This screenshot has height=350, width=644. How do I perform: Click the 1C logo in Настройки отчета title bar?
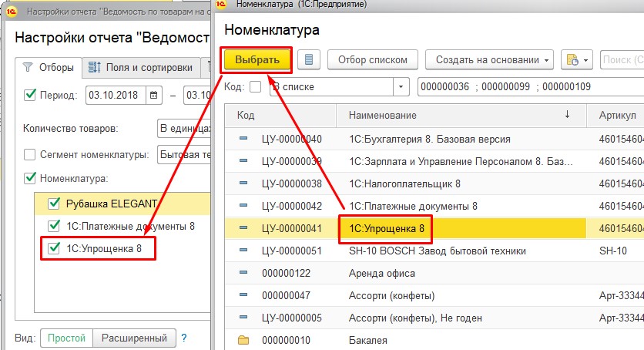point(12,12)
